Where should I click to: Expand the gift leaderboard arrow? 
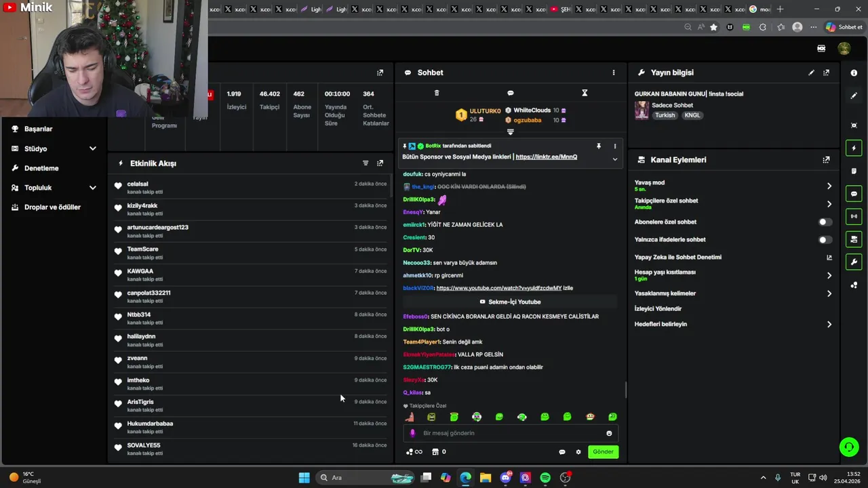(x=511, y=131)
